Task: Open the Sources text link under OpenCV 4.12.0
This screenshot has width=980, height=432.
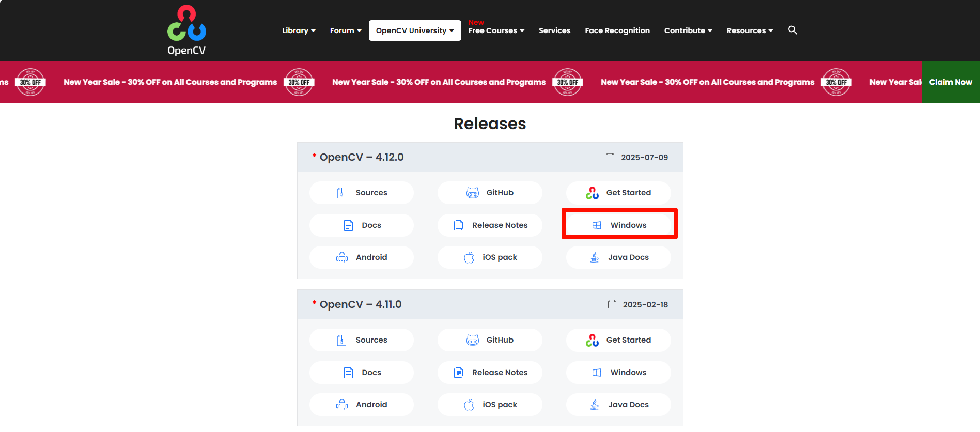Action: (x=371, y=193)
